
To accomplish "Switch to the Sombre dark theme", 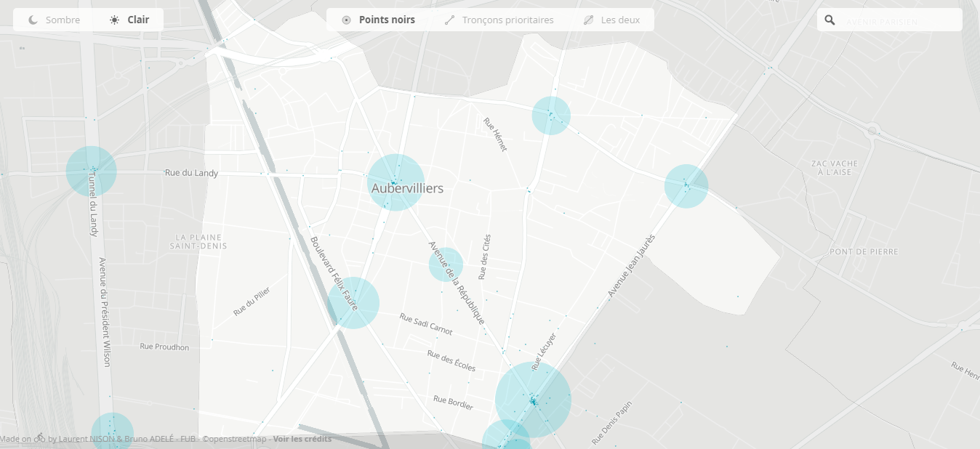I will (55, 20).
